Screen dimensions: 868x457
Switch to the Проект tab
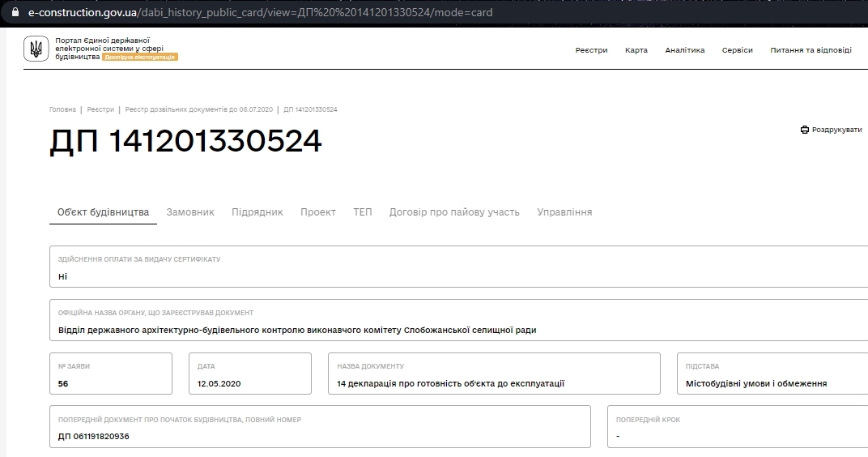(317, 212)
